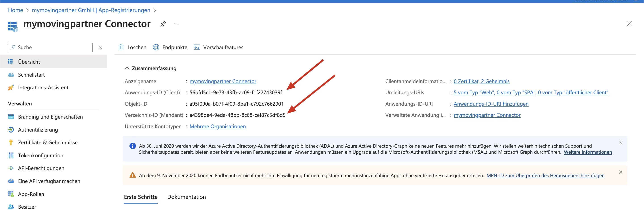Open API-Berechtigungen page
This screenshot has height=210, width=644.
tap(53, 168)
